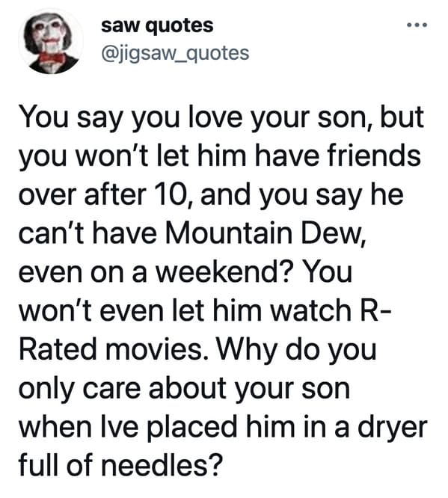Select the tweet text starting "You say you love"
This screenshot has height=498, width=448.
coord(222,291)
